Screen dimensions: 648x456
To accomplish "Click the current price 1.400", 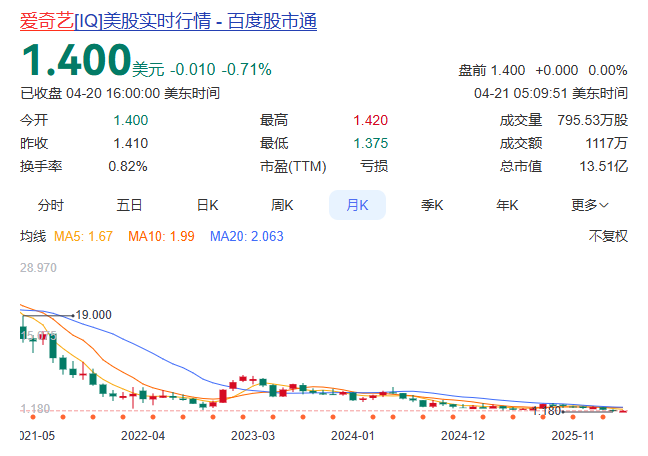I will [76, 60].
